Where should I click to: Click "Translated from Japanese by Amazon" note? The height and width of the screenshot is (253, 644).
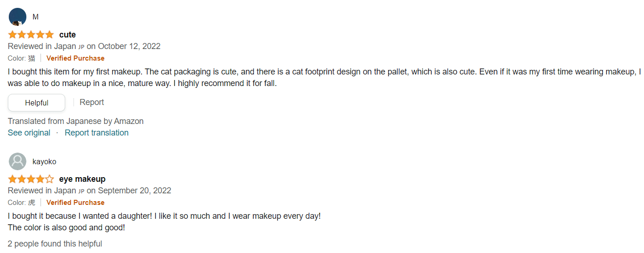(76, 121)
